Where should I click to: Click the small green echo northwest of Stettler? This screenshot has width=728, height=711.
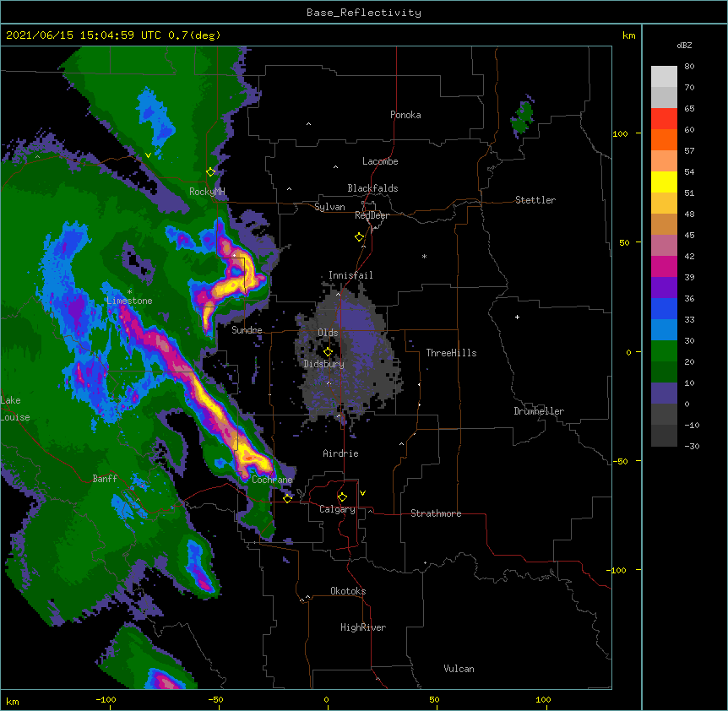[522, 117]
